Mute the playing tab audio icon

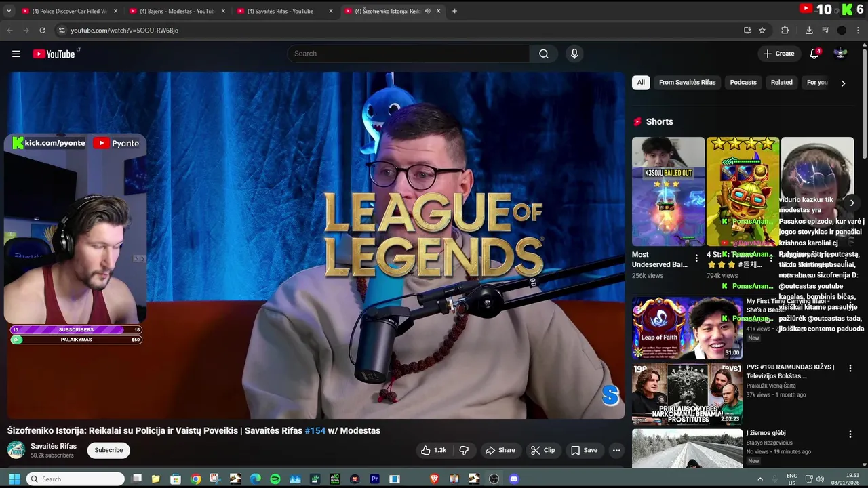pos(427,11)
